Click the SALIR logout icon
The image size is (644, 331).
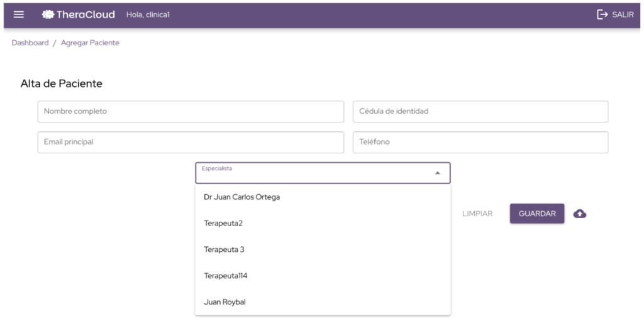tap(602, 14)
